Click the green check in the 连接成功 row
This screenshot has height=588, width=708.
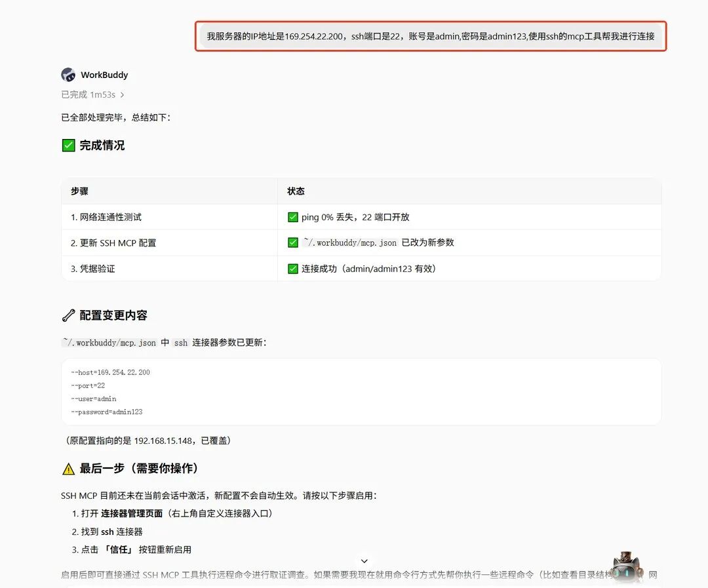(x=292, y=269)
